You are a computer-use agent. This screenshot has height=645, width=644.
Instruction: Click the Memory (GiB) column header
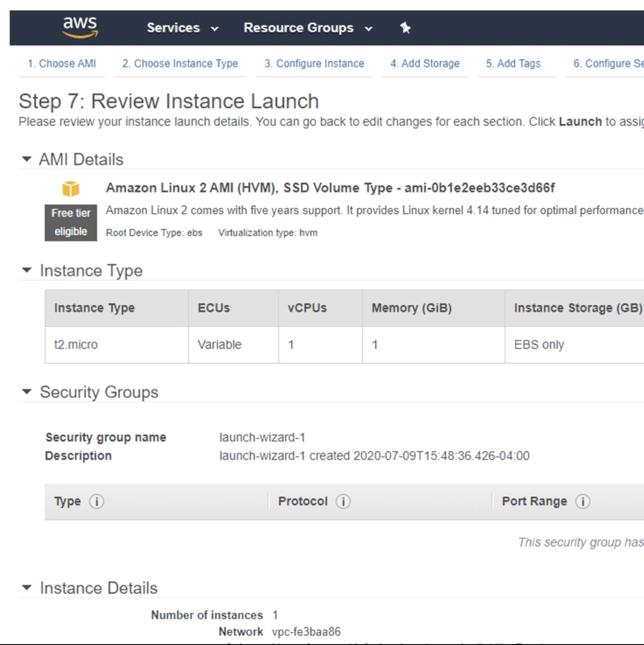tap(433, 308)
